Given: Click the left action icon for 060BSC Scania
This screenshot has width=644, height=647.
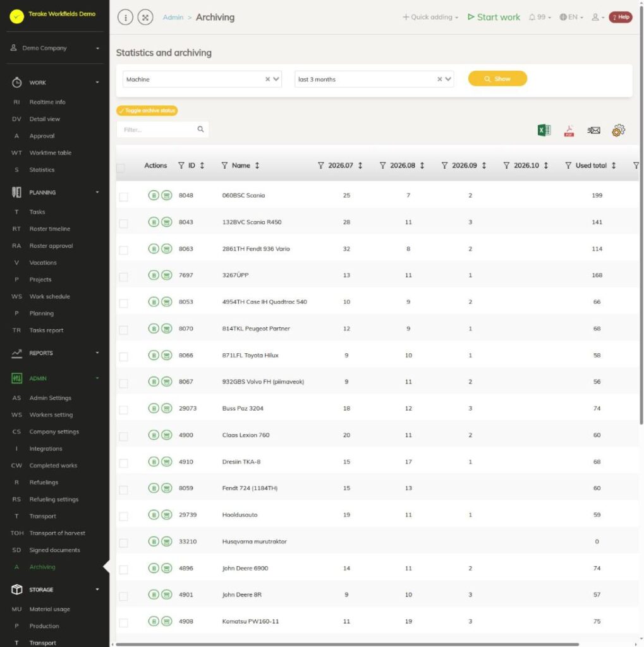Looking at the screenshot, I should pos(154,195).
